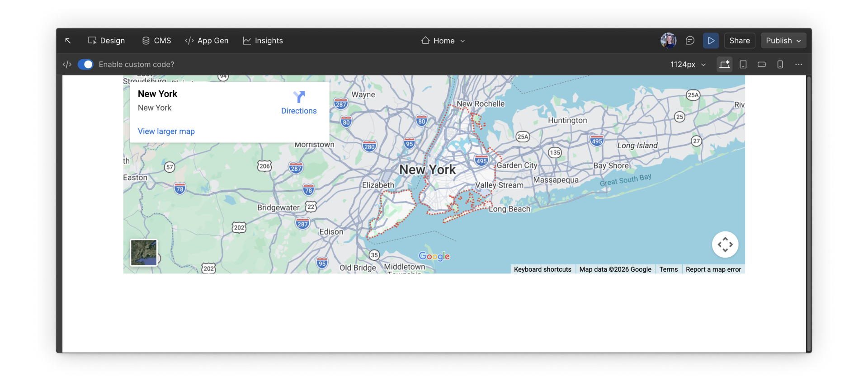
Task: Click the user profile avatar
Action: click(x=668, y=41)
